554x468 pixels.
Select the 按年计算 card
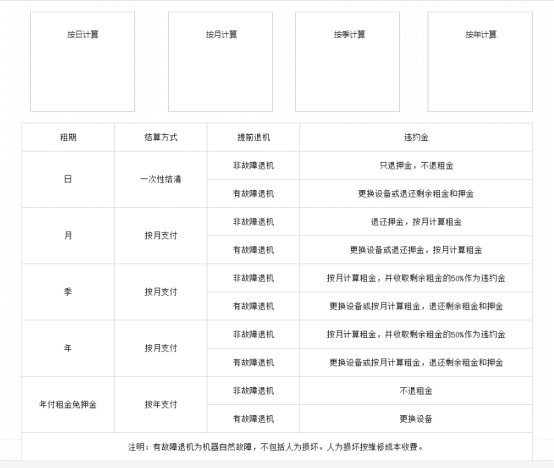click(480, 62)
